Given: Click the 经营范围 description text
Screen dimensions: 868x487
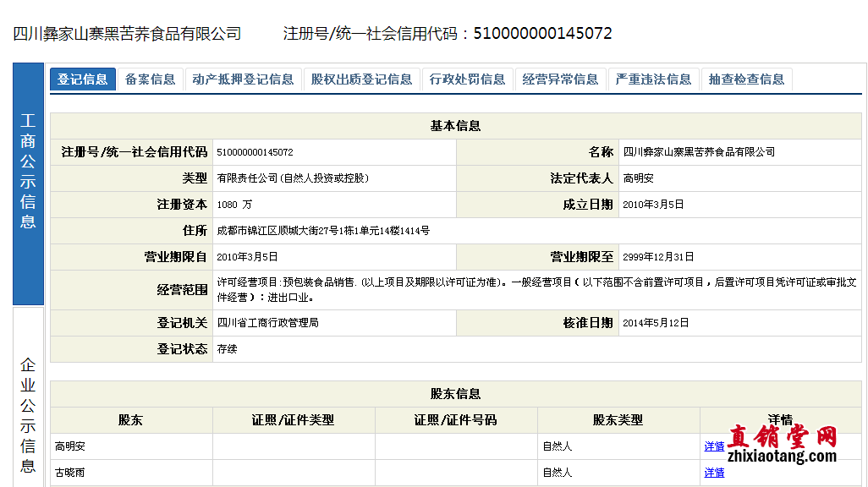Looking at the screenshot, I should point(536,289).
